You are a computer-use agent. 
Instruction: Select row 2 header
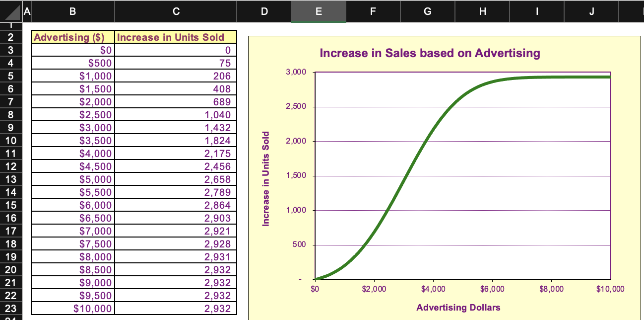pos(11,37)
